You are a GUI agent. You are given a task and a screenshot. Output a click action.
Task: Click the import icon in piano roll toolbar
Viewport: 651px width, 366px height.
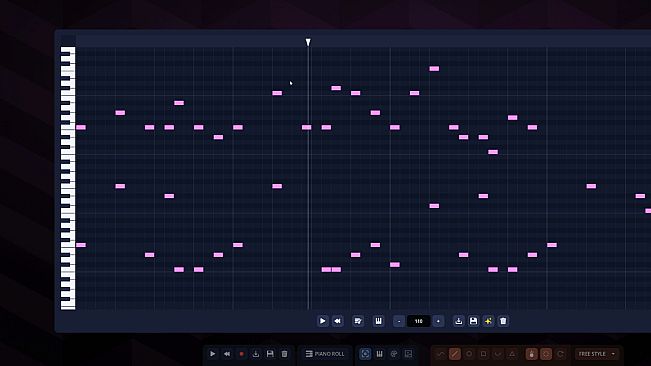click(458, 321)
